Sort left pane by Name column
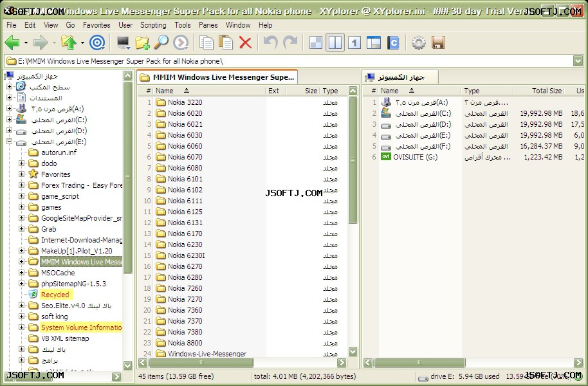The height and width of the screenshot is (386, 588). point(209,91)
